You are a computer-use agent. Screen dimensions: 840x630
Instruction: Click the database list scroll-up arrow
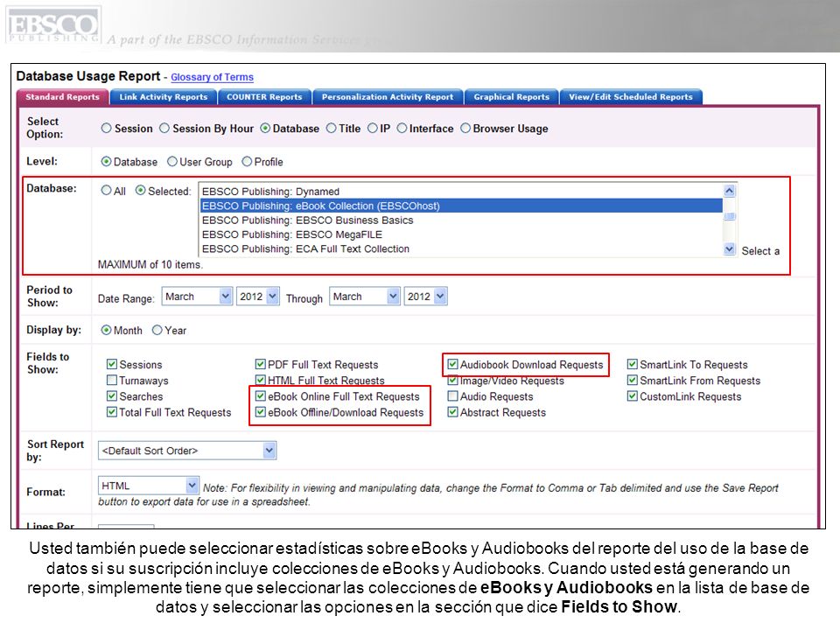pos(729,191)
